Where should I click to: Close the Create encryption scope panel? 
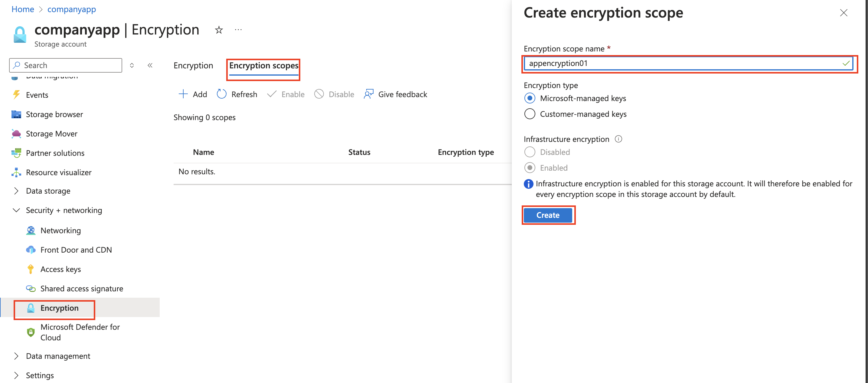coord(844,13)
